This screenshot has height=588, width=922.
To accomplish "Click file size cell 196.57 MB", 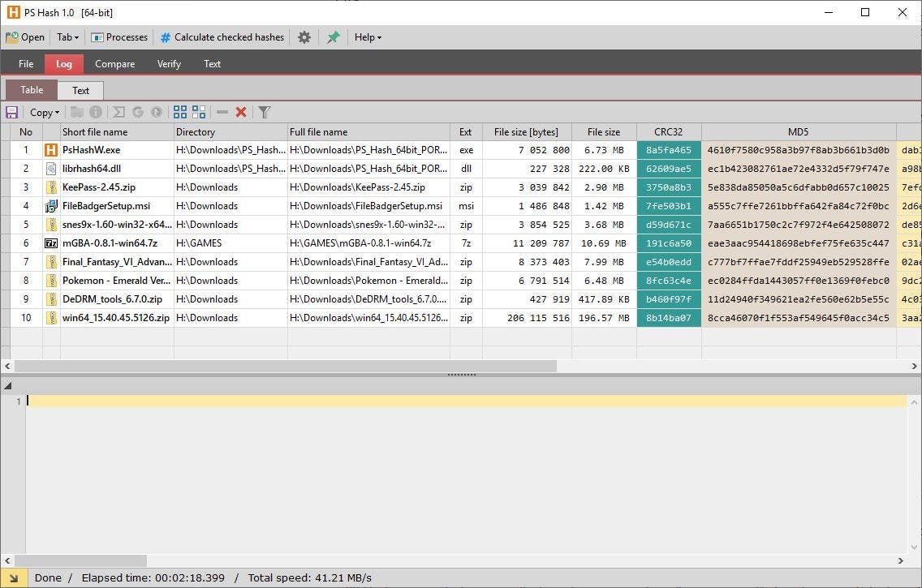I will pos(604,318).
